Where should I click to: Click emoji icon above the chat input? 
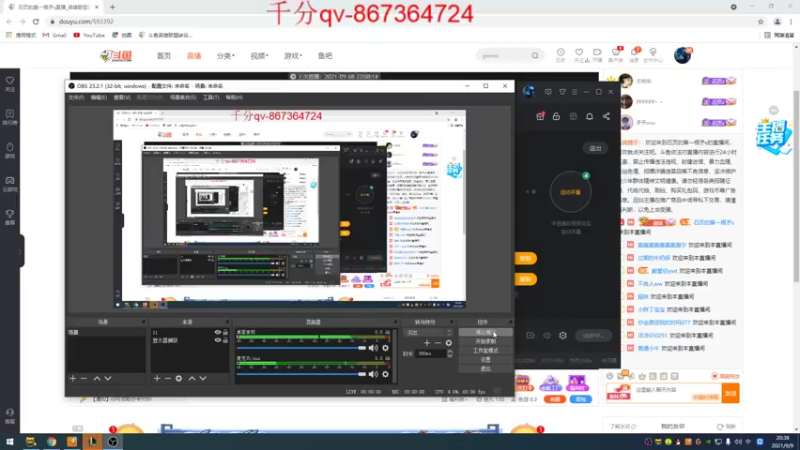(x=610, y=376)
